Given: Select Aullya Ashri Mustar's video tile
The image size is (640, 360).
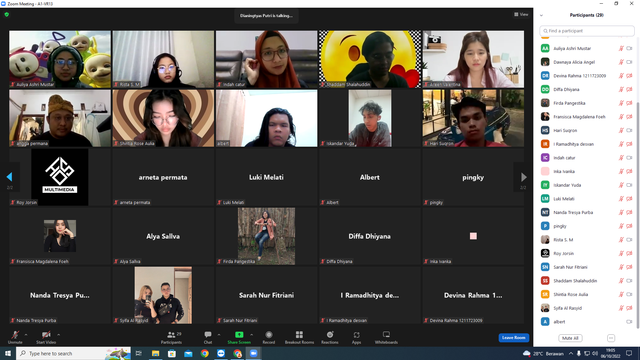Looking at the screenshot, I should (x=60, y=59).
